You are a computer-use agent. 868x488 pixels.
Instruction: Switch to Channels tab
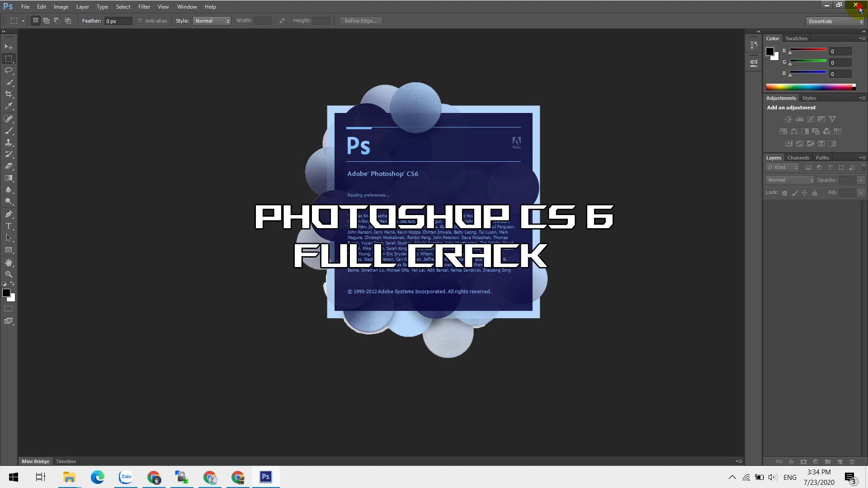(798, 157)
